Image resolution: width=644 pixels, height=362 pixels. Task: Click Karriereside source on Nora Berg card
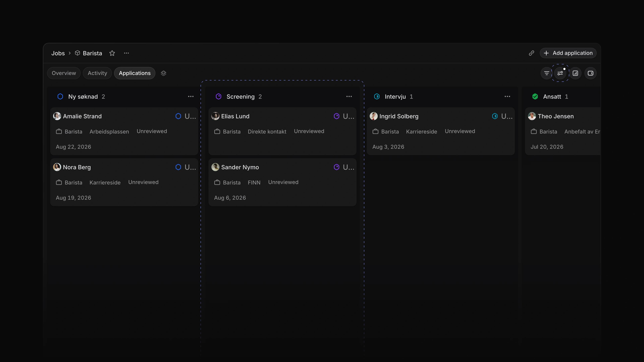[x=105, y=183]
